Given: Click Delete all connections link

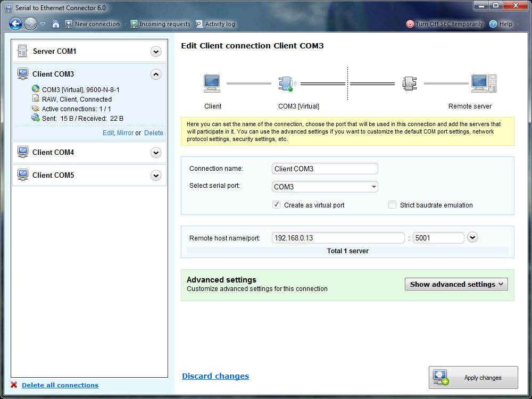Looking at the screenshot, I should coord(60,385).
